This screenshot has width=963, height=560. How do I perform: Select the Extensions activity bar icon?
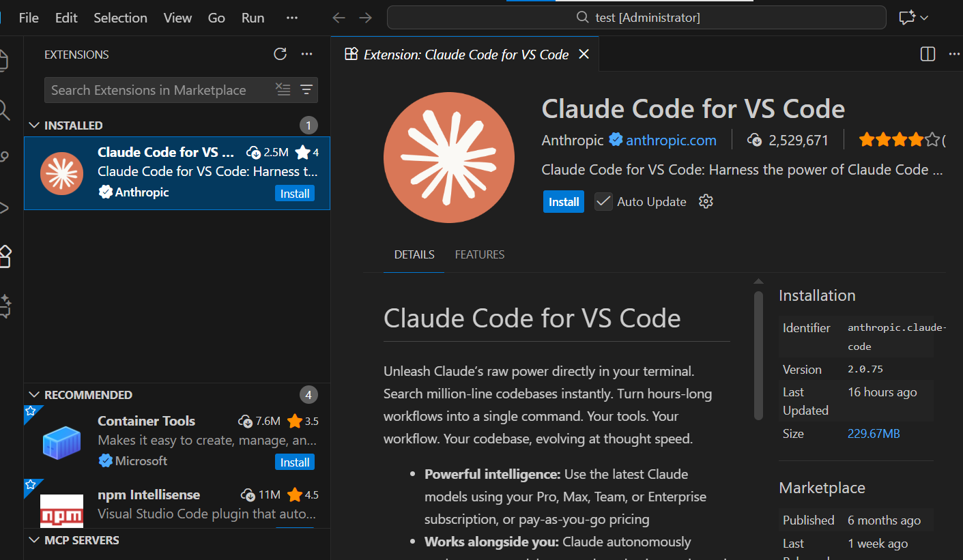pos(5,256)
